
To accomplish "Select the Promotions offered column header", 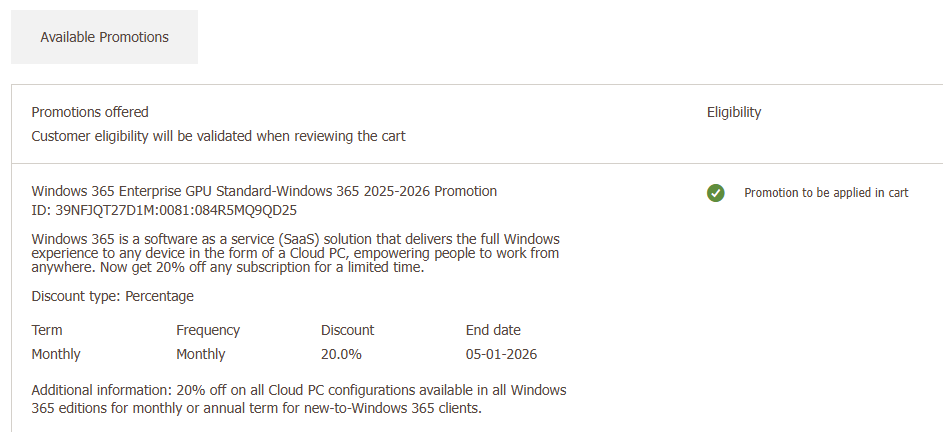I will (x=90, y=112).
